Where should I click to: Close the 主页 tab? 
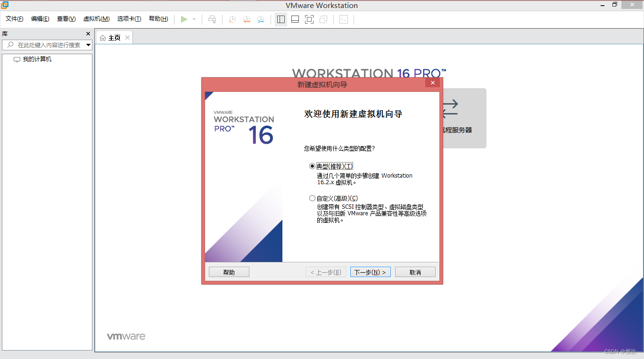pyautogui.click(x=127, y=38)
